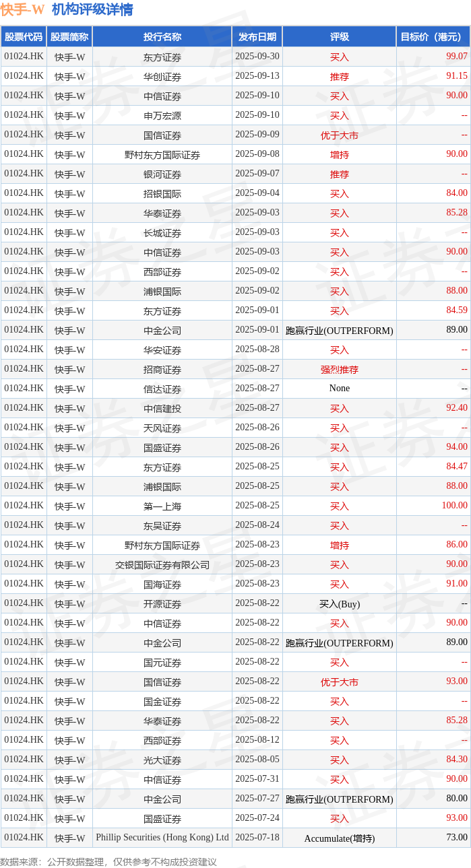Click 开源证券 broker name

coord(162,603)
